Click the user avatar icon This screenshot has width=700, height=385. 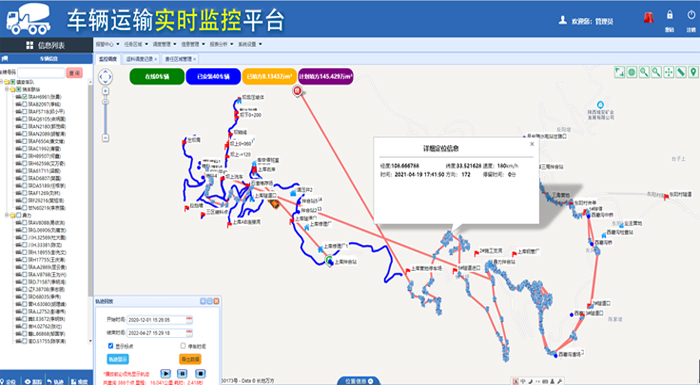point(563,20)
